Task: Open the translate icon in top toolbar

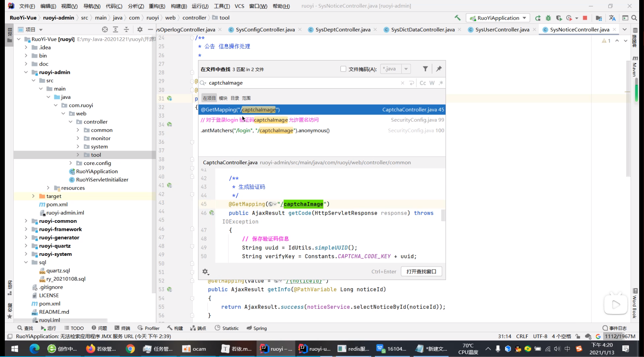Action: [x=612, y=18]
